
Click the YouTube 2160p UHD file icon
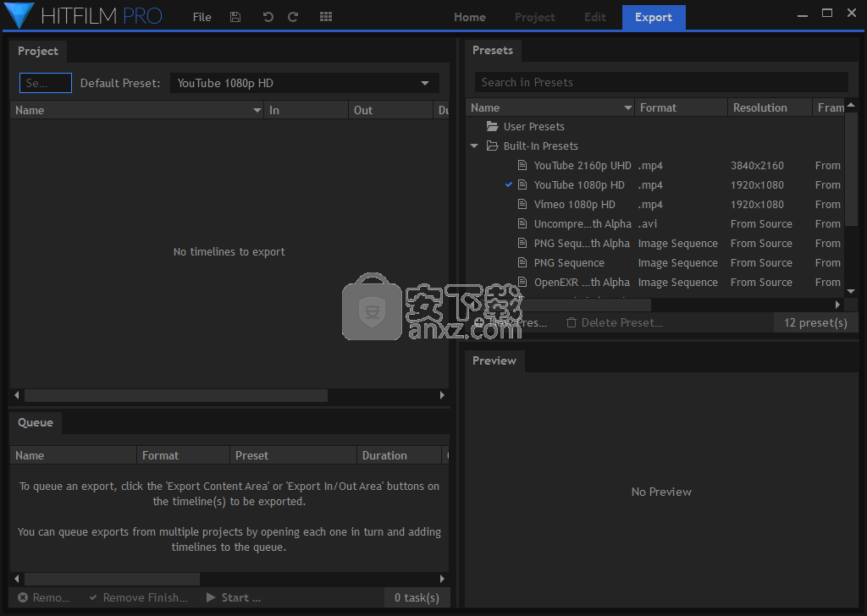pos(522,165)
